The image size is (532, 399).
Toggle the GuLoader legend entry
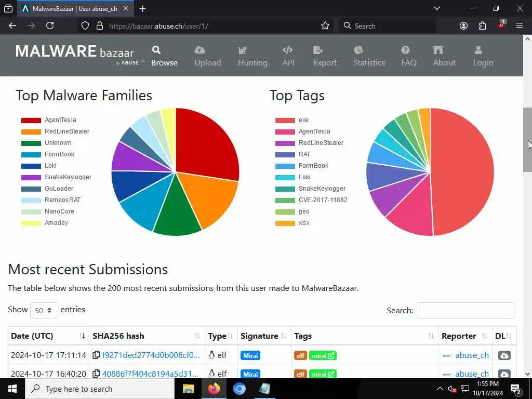pyautogui.click(x=47, y=189)
